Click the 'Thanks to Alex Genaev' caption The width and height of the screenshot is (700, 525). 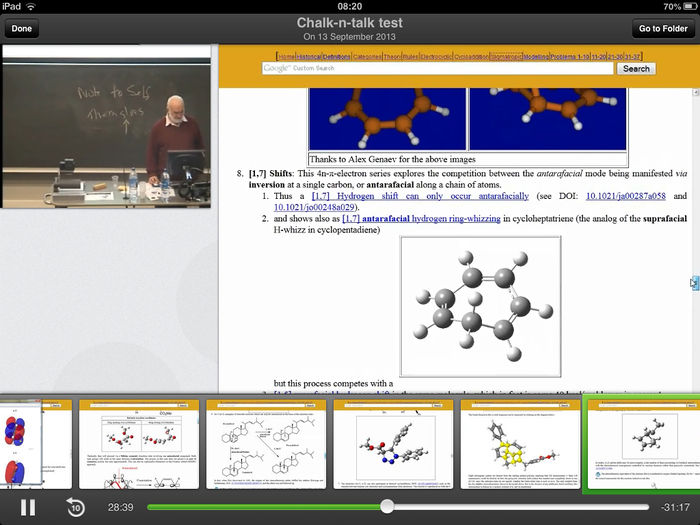click(392, 159)
